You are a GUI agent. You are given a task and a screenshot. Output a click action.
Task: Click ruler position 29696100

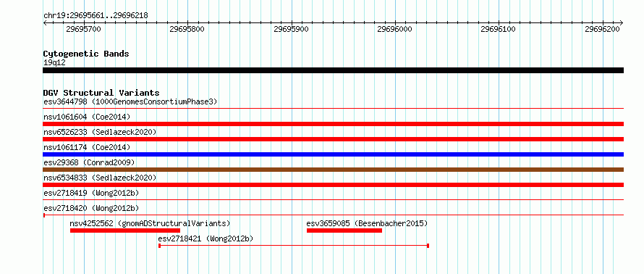coord(499,29)
